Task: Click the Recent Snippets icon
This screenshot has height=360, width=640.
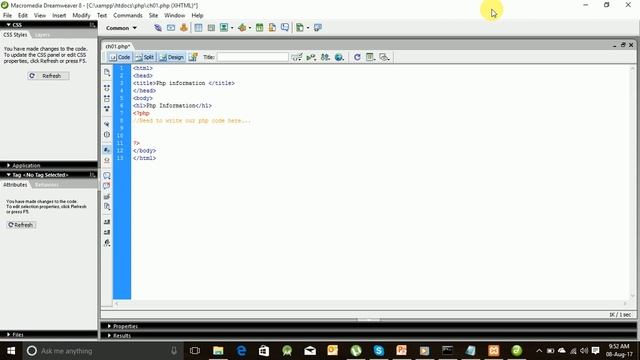Action: (x=107, y=207)
